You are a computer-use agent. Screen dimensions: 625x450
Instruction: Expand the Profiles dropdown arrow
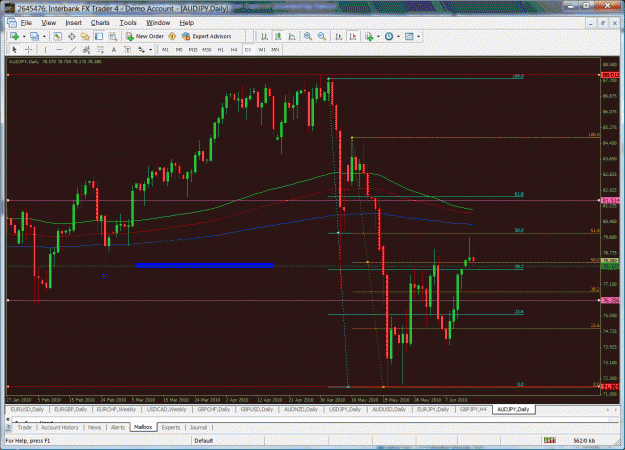point(44,37)
